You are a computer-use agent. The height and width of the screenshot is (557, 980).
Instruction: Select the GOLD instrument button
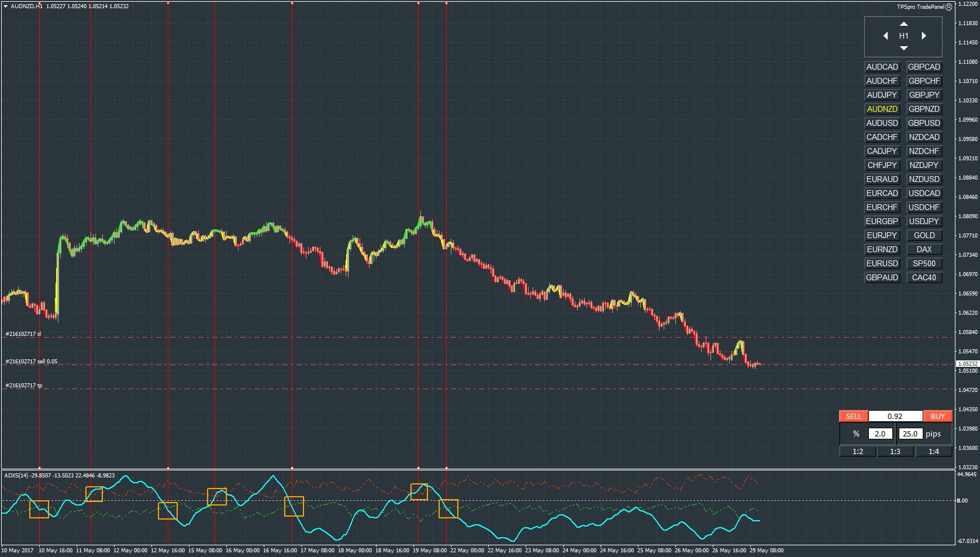coord(924,235)
